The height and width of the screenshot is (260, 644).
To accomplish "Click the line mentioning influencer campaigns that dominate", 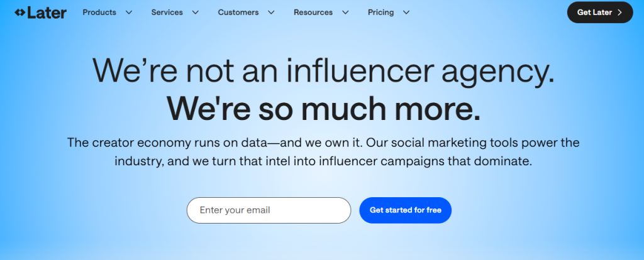I will tap(323, 161).
